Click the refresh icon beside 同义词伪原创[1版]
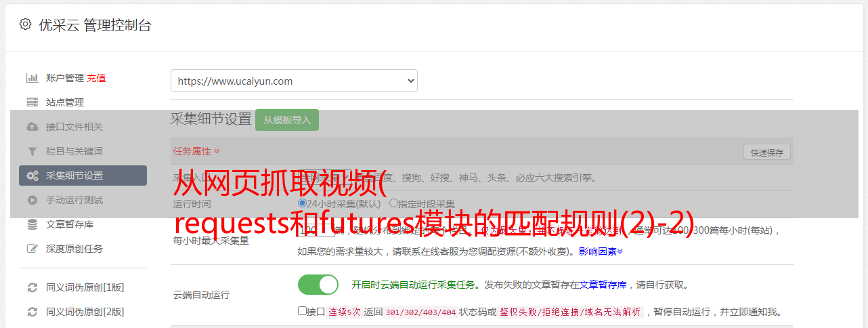Viewport: 868px width, 328px height. 32,287
